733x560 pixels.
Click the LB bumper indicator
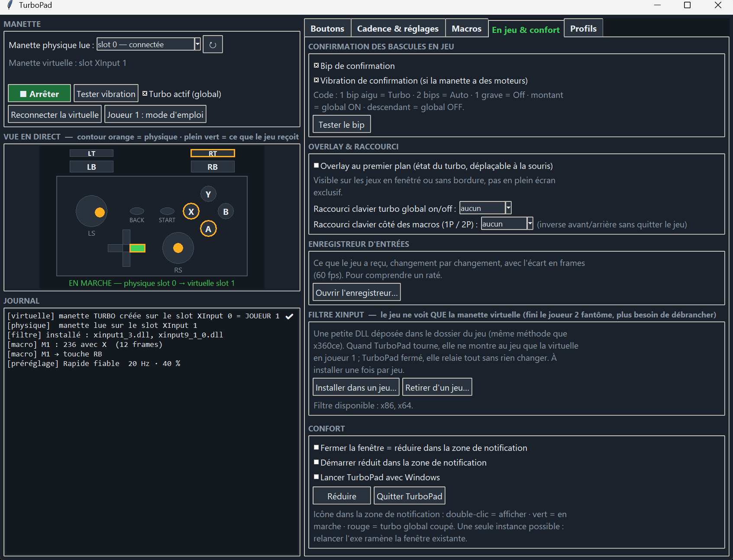point(91,167)
